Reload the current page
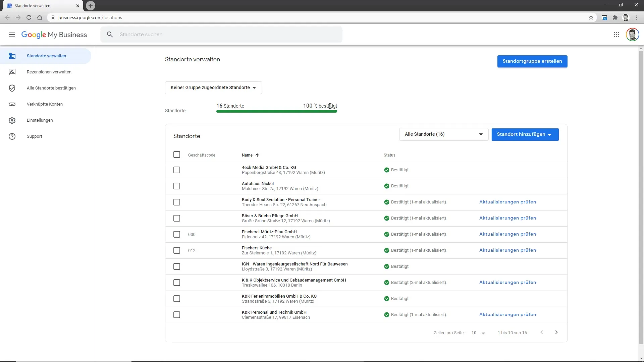Viewport: 644px width, 362px height. (29, 17)
